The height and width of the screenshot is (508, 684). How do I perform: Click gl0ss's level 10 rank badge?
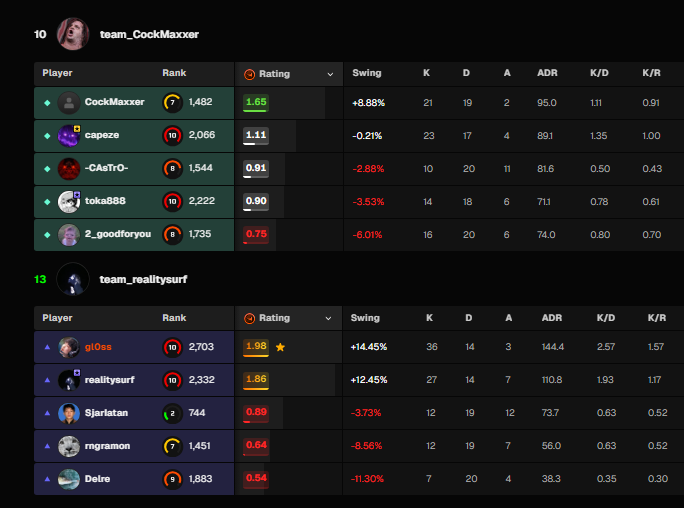point(172,348)
